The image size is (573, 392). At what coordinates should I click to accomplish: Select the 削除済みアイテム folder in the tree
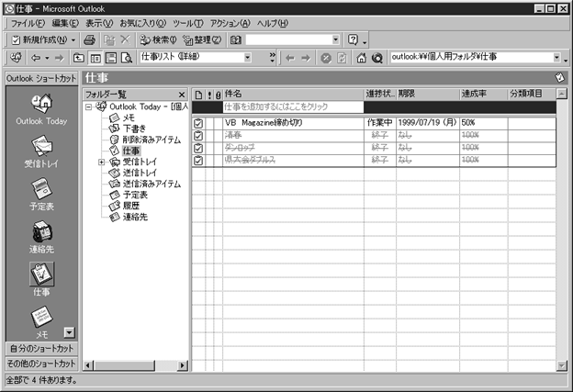(x=149, y=140)
